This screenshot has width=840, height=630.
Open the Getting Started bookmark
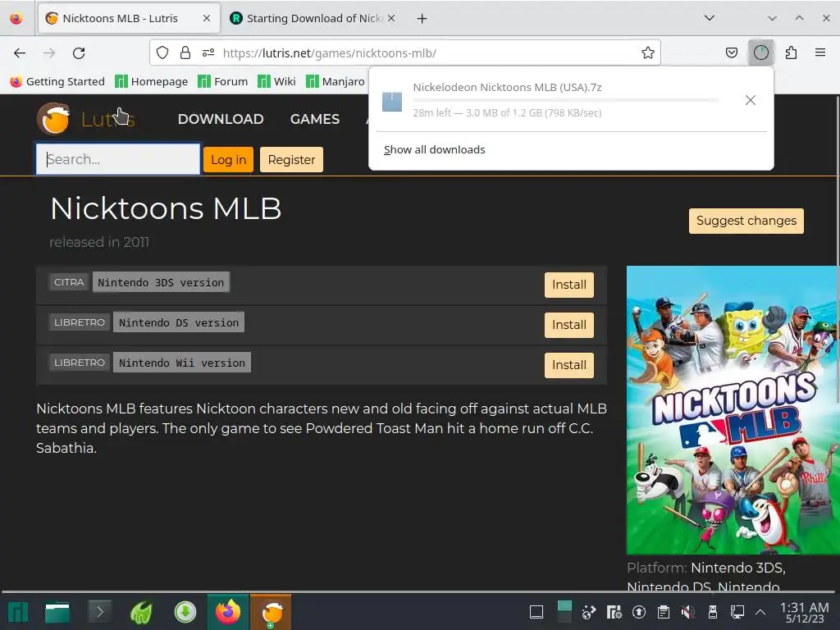click(x=57, y=81)
